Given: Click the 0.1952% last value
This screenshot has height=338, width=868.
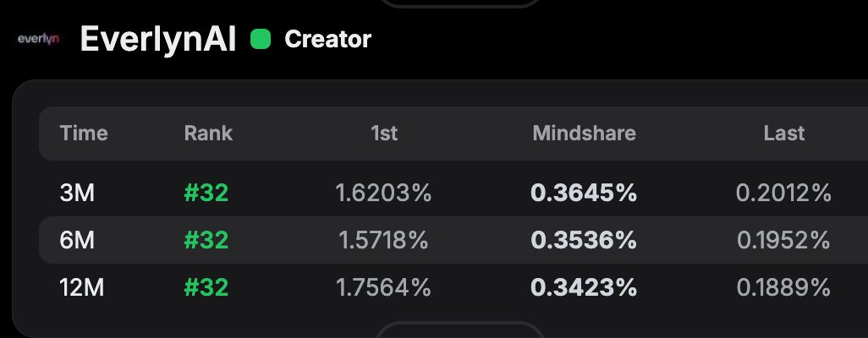Looking at the screenshot, I should coord(783,240).
